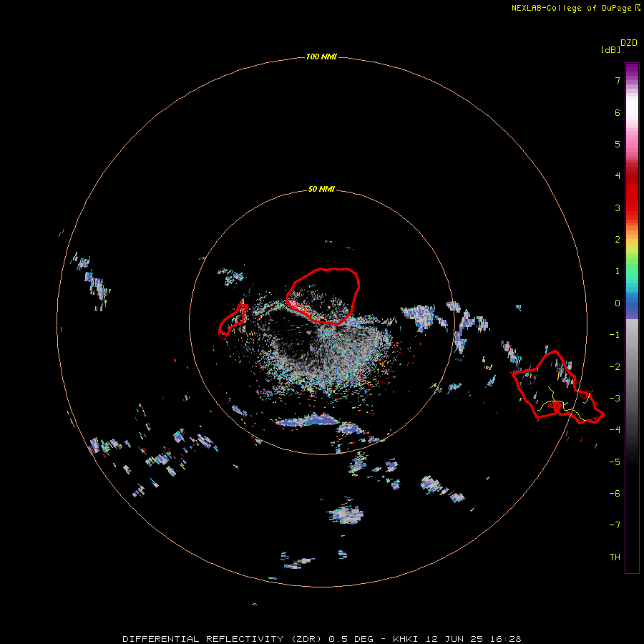Click the 12 JUN 25 date text
The width and height of the screenshot is (644, 644).
click(x=456, y=639)
